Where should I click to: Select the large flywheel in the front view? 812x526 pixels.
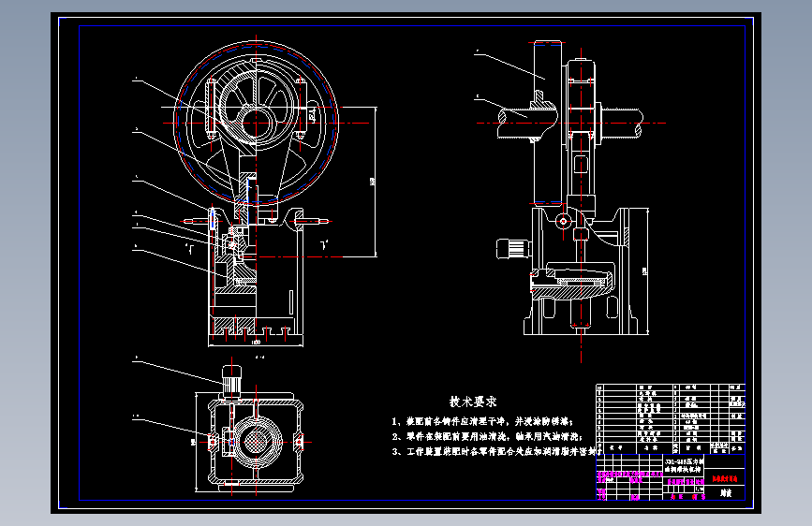pyautogui.click(x=257, y=124)
